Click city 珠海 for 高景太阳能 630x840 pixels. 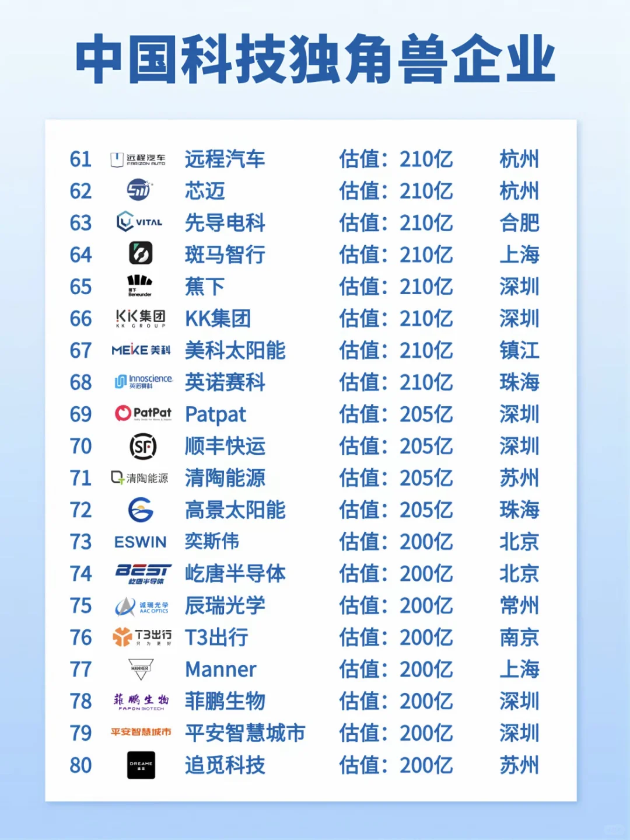click(x=519, y=510)
